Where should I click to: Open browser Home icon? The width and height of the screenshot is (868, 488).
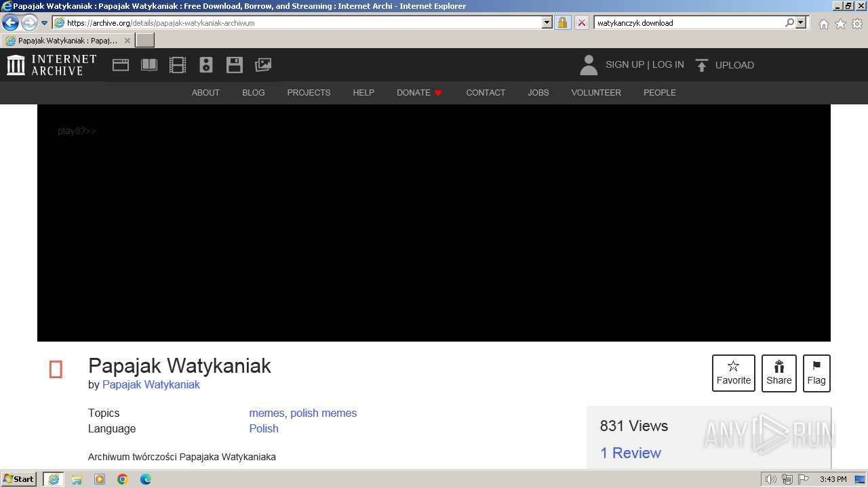(x=823, y=24)
